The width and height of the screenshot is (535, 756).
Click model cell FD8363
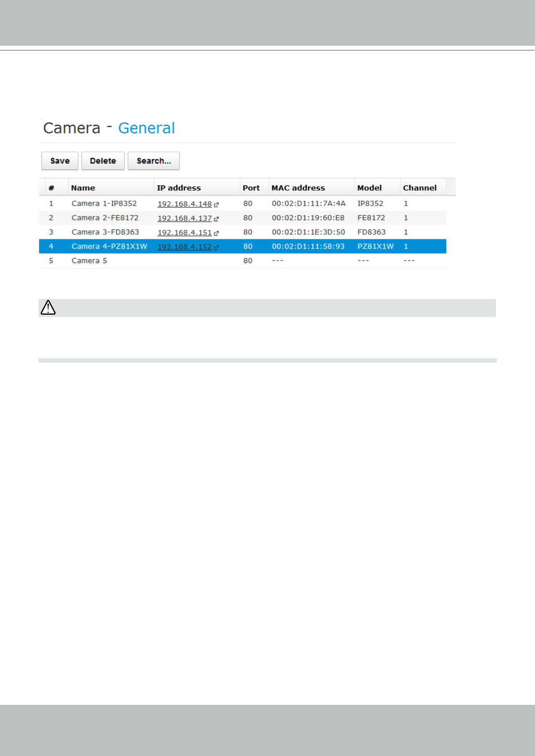point(371,232)
